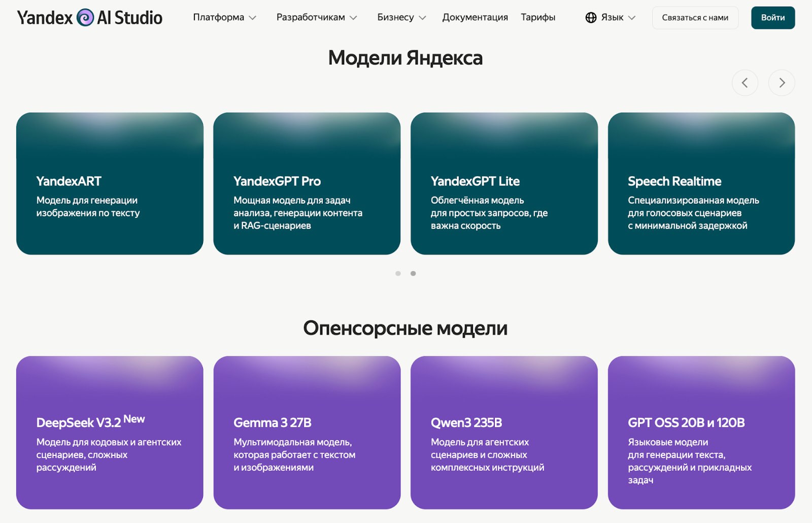812x523 pixels.
Task: Click the globe language icon
Action: coord(590,17)
